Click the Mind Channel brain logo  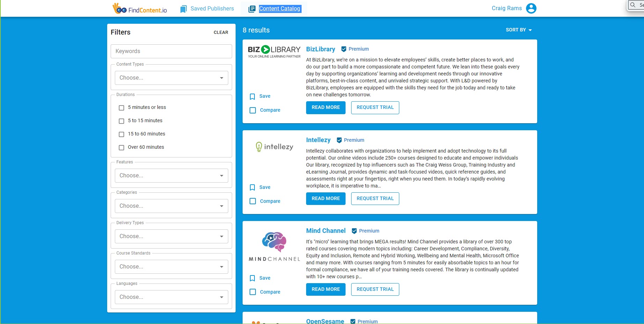[x=274, y=242]
